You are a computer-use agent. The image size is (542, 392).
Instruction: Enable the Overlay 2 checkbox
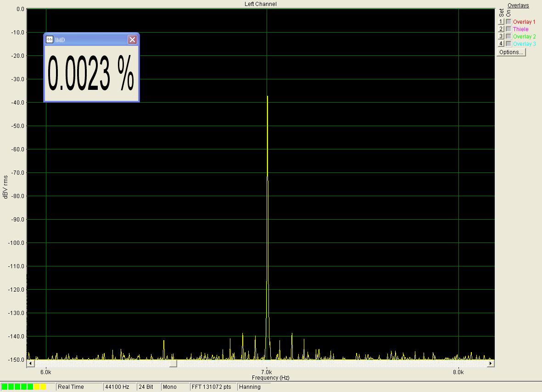tap(508, 36)
